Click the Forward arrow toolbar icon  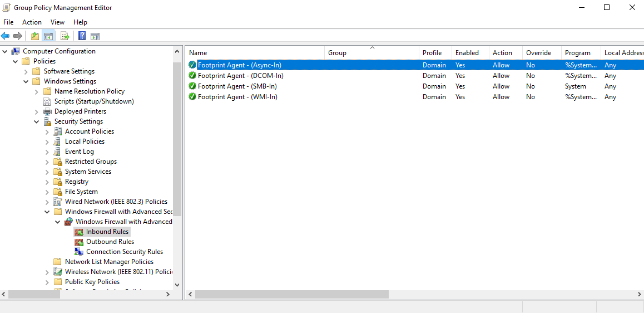18,36
